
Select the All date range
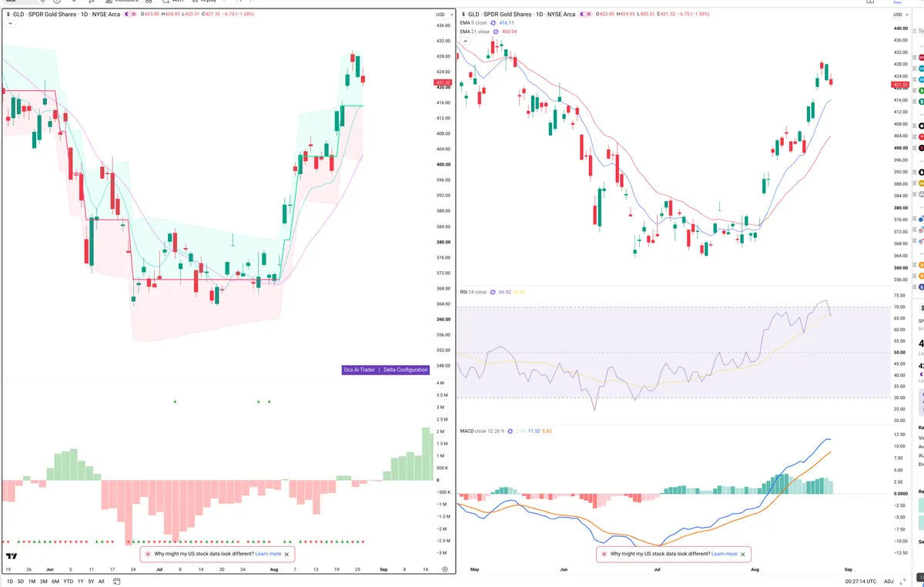click(x=102, y=582)
